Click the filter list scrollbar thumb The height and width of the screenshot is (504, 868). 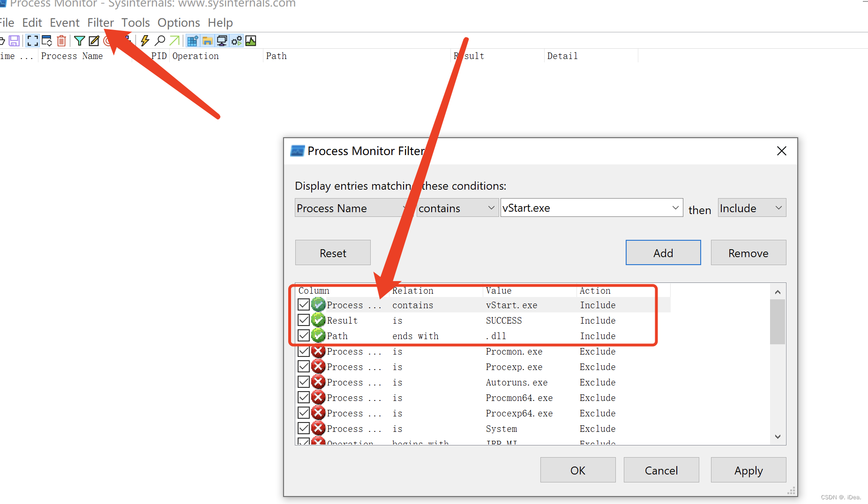coord(778,322)
